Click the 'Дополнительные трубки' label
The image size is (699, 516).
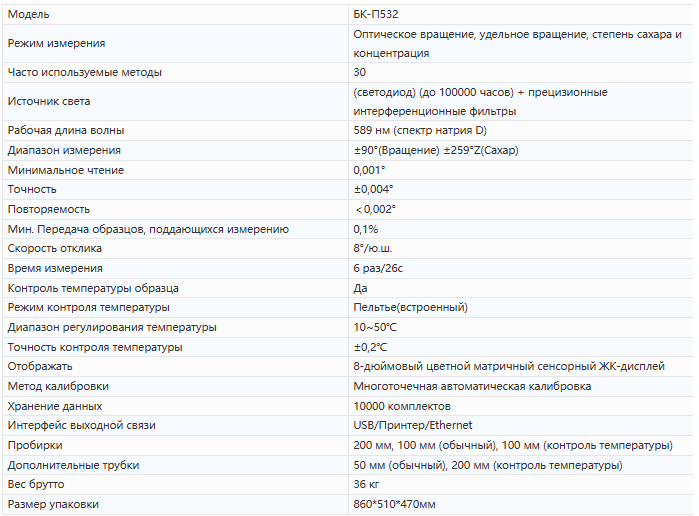tap(74, 466)
